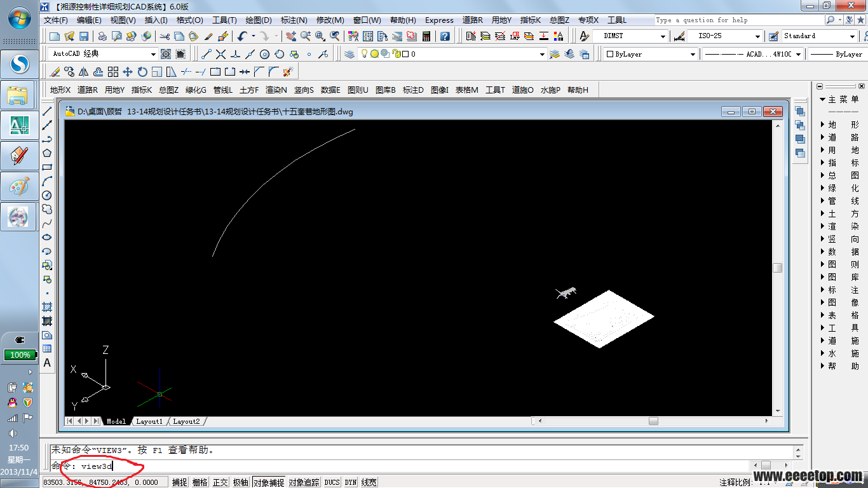
Task: Select the Hatch tool
Action: click(x=47, y=307)
